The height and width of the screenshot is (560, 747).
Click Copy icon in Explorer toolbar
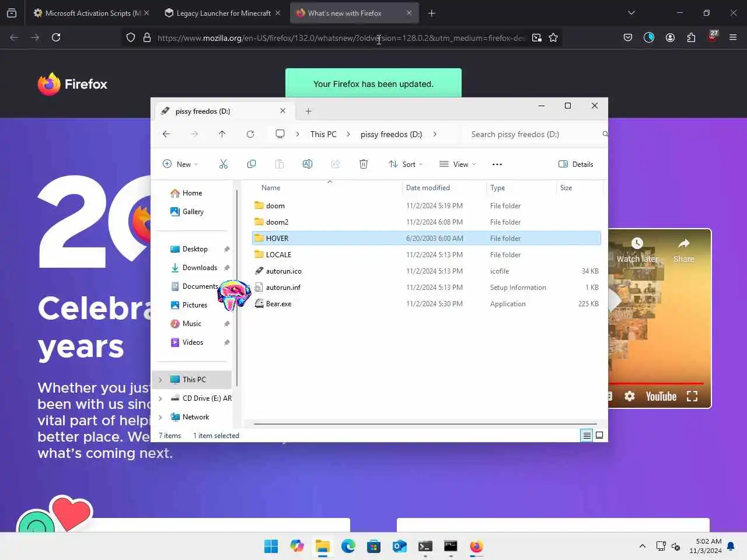pos(252,164)
